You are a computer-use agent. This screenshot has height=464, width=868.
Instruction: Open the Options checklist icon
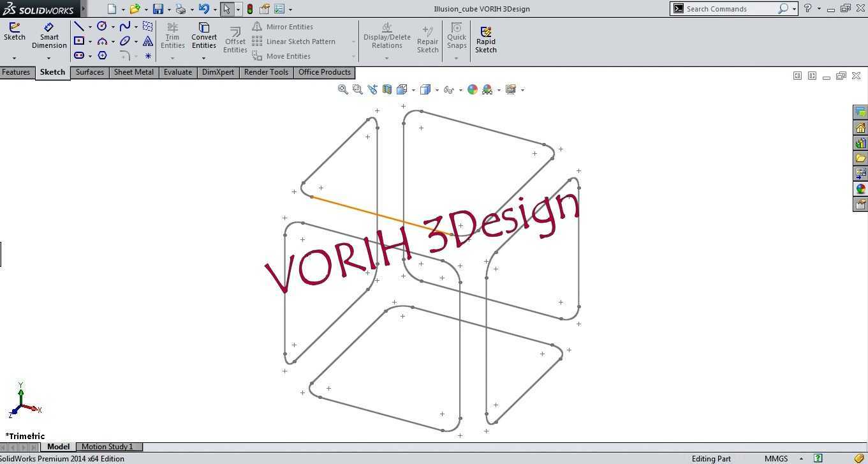[279, 9]
